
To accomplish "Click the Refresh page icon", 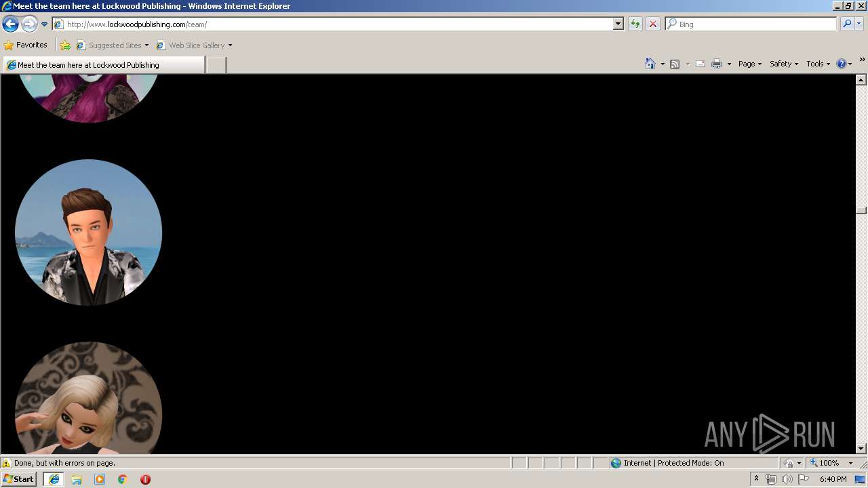I will (635, 24).
